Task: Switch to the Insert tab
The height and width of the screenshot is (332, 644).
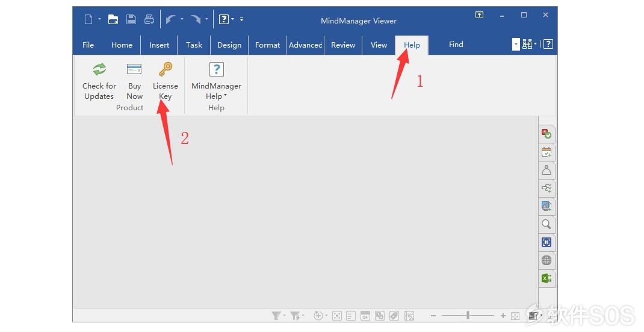Action: pos(159,45)
